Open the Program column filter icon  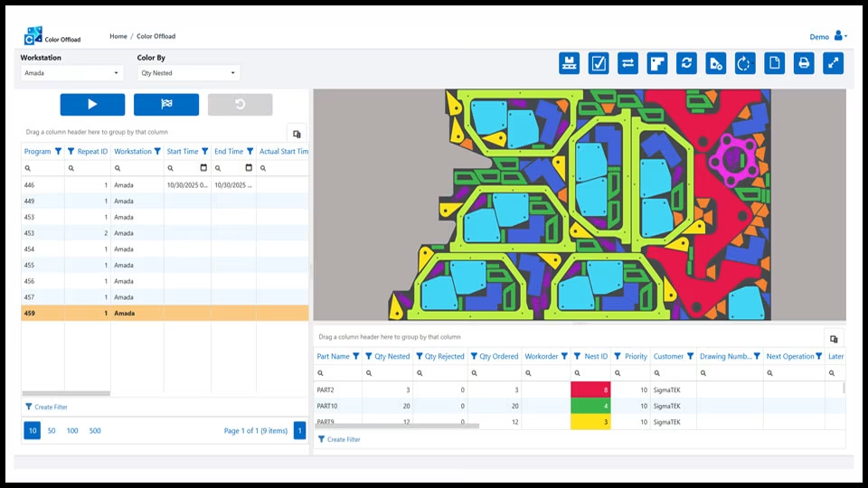pyautogui.click(x=58, y=151)
